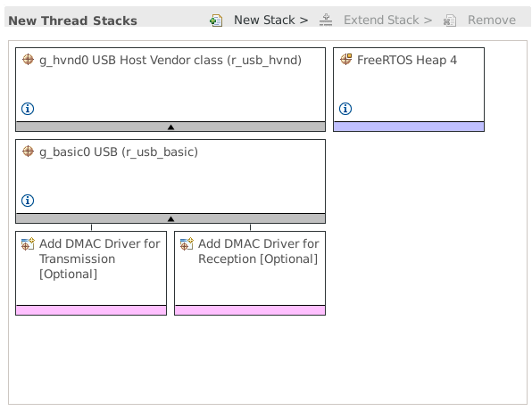Click the New Stack icon
This screenshot has height=411, width=532.
(x=216, y=21)
